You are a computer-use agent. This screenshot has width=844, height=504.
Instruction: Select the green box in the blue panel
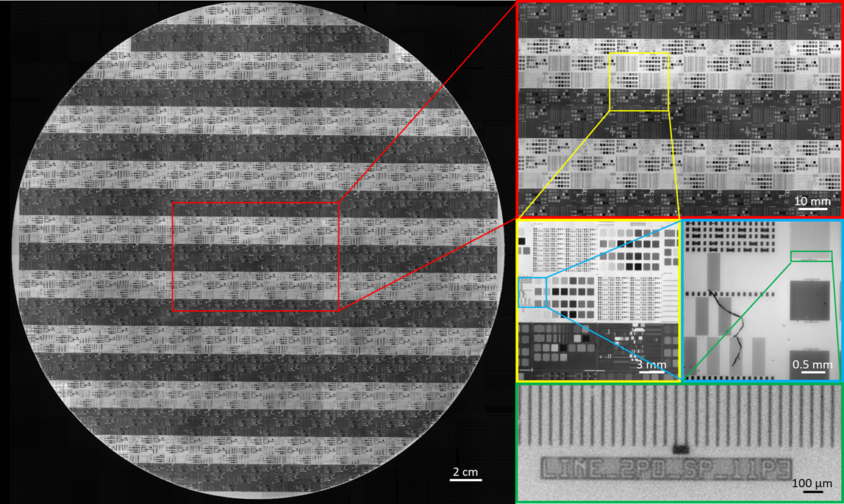coord(812,256)
